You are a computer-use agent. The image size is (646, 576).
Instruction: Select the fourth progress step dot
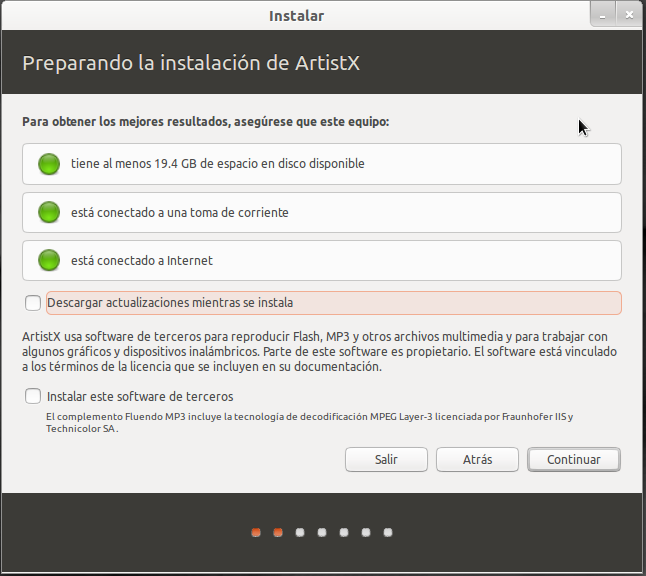click(x=322, y=532)
